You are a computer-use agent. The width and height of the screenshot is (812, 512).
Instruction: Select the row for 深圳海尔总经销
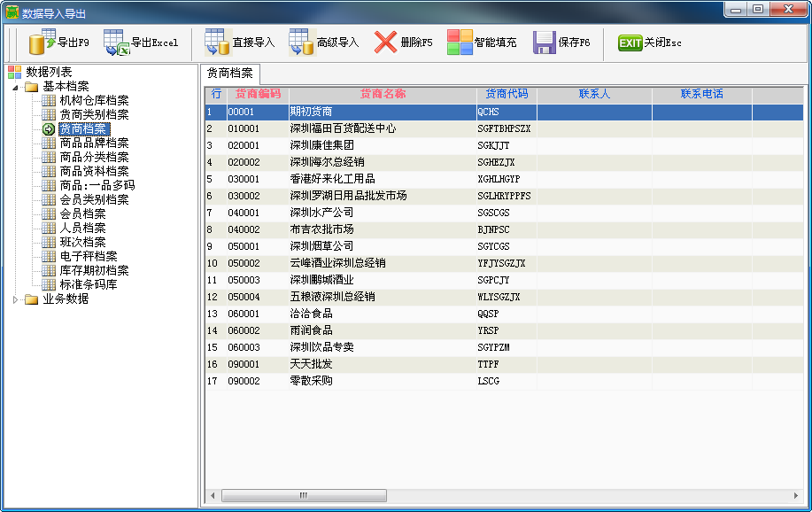coord(328,162)
